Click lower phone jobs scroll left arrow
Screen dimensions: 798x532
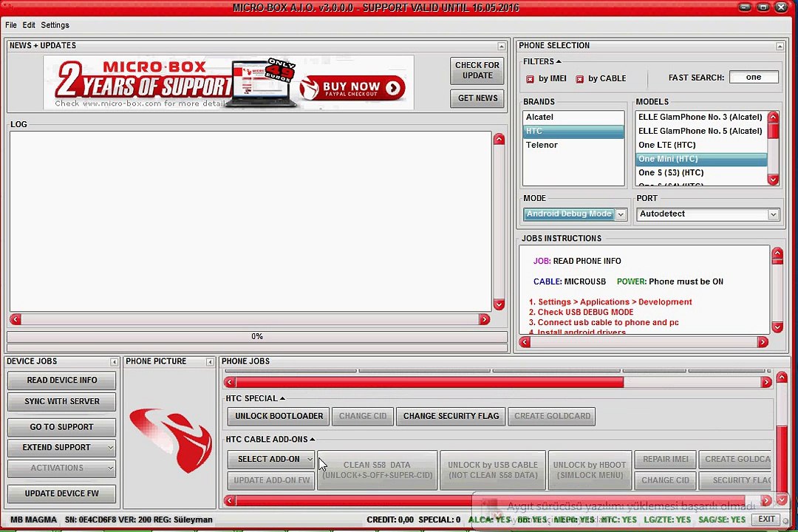230,501
